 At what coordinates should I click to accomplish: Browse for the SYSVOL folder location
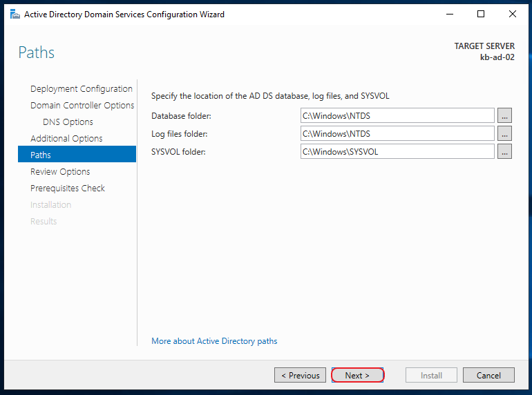pos(504,151)
